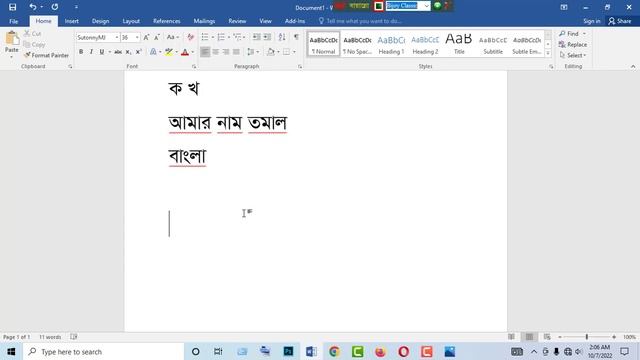Click the word count in status bar

click(x=50, y=337)
